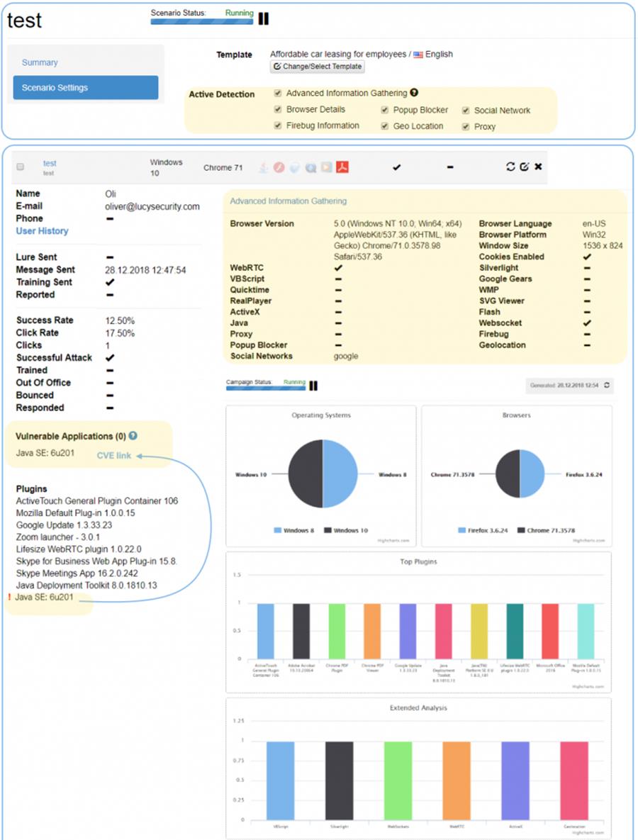
Task: Click the Silverlight bar in Extended Analysis
Action: 339,780
